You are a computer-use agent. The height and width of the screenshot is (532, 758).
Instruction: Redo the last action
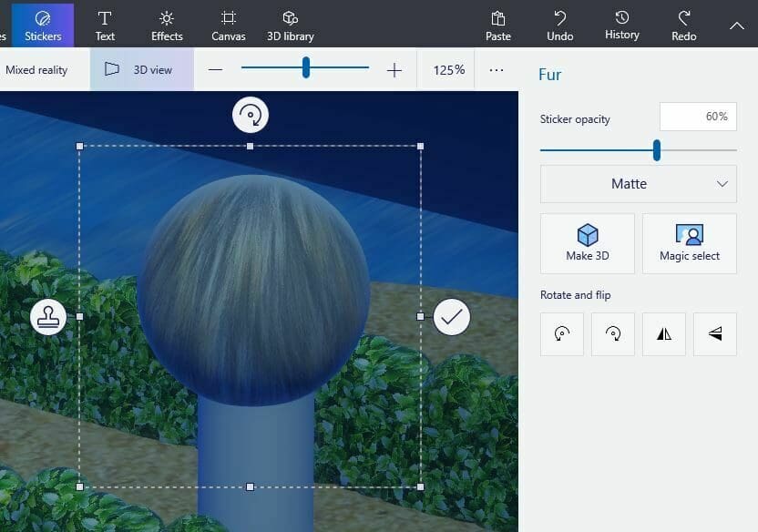(x=683, y=26)
